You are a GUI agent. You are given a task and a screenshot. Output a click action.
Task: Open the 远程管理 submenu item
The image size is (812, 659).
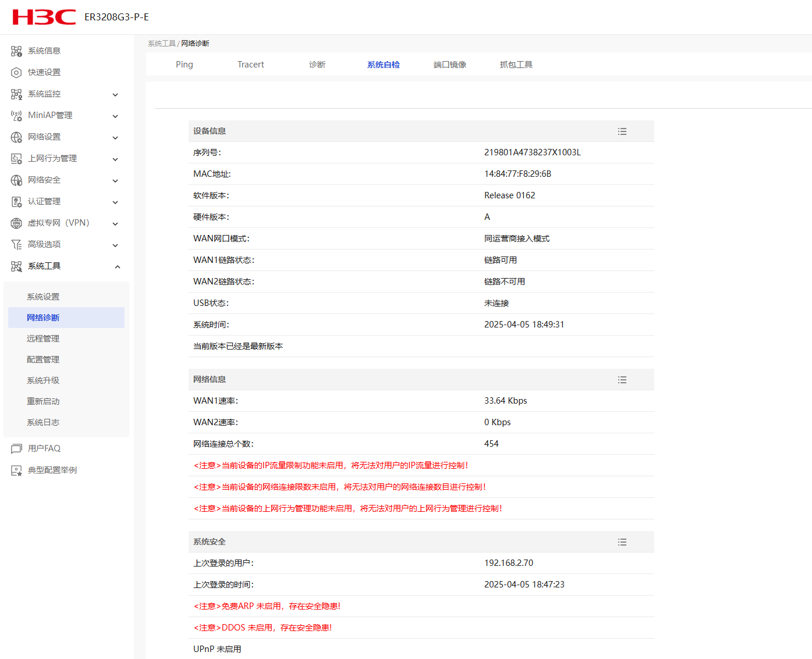[43, 339]
